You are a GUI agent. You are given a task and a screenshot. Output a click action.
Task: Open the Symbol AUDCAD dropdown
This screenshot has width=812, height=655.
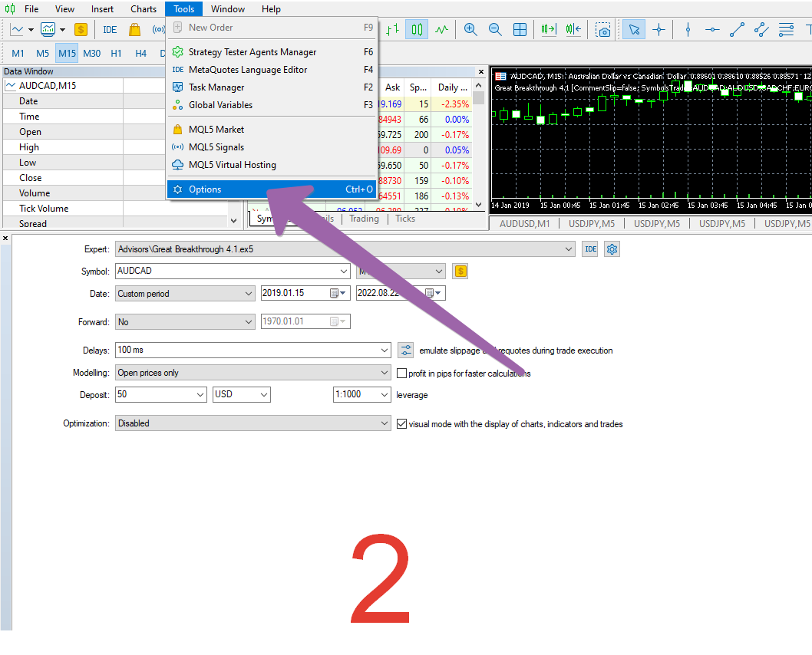(x=344, y=271)
